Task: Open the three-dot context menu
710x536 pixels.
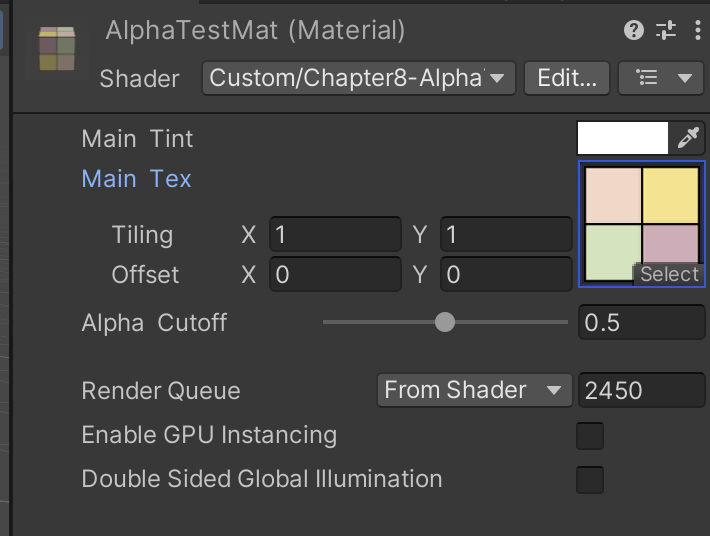Action: [697, 30]
